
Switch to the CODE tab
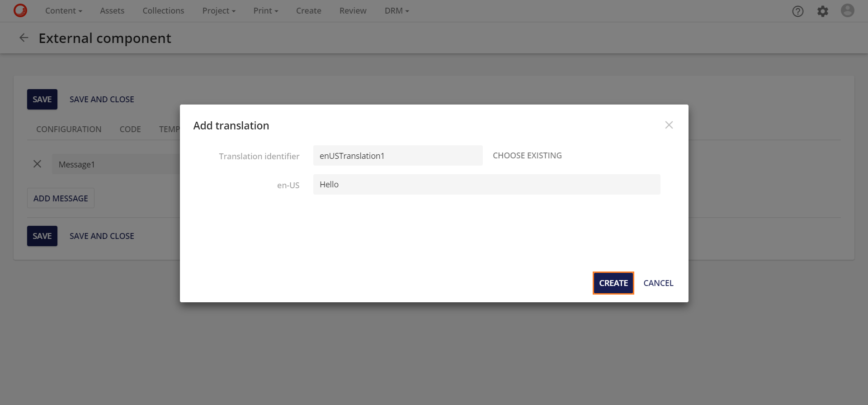[130, 129]
